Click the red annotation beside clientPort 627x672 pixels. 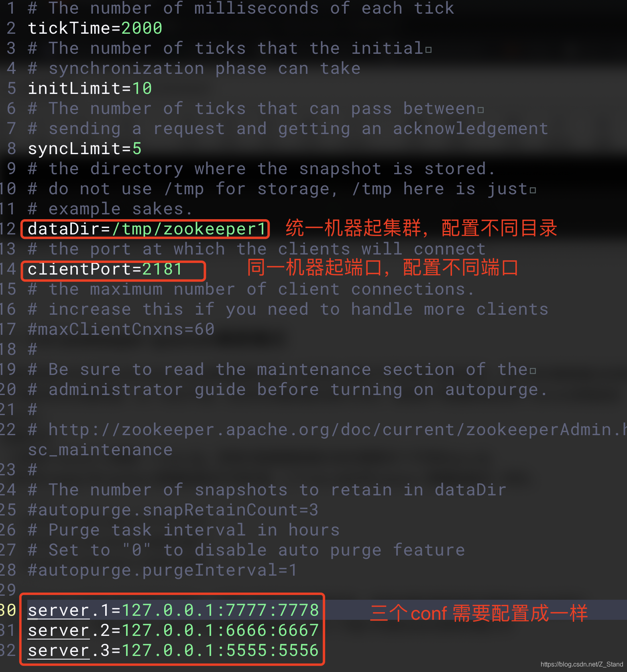[x=383, y=267]
